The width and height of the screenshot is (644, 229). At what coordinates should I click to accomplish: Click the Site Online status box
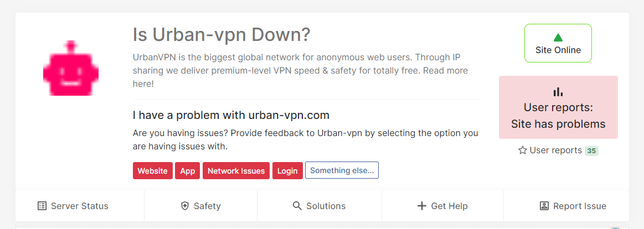click(x=558, y=43)
